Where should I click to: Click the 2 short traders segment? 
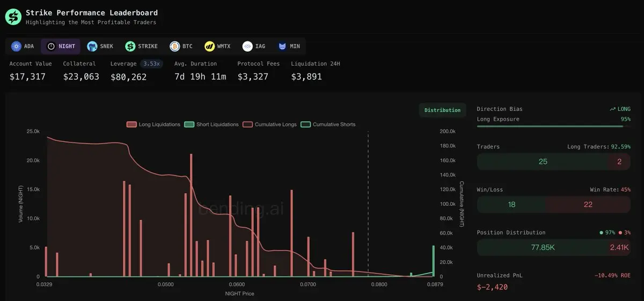pyautogui.click(x=620, y=161)
